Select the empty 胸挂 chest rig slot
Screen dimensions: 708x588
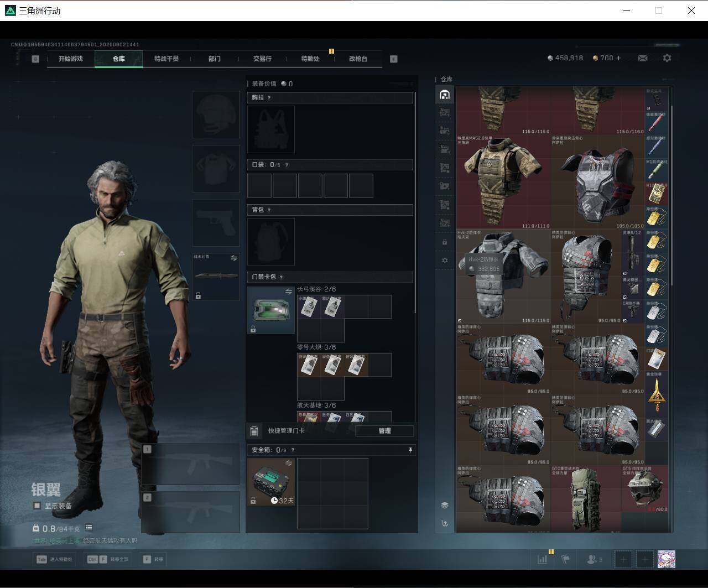point(271,129)
